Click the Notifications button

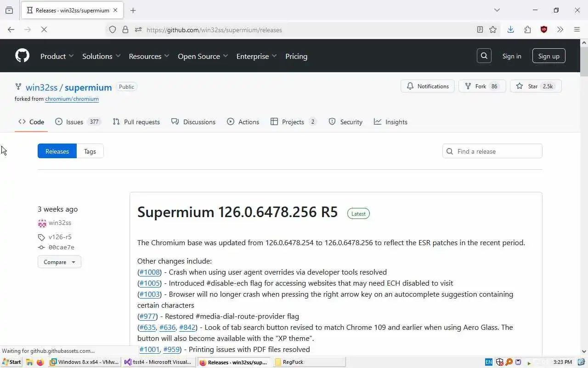428,86
